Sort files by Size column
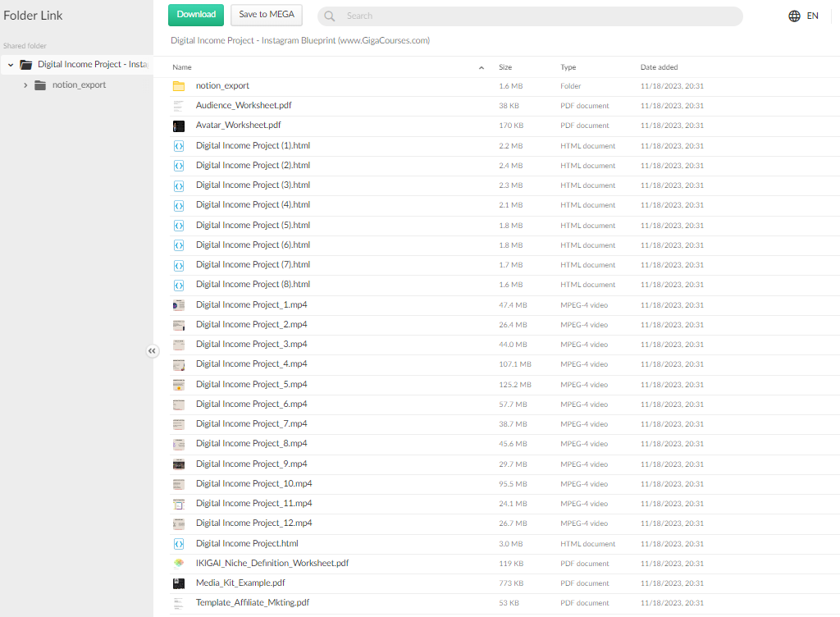The height and width of the screenshot is (617, 840). pyautogui.click(x=505, y=67)
